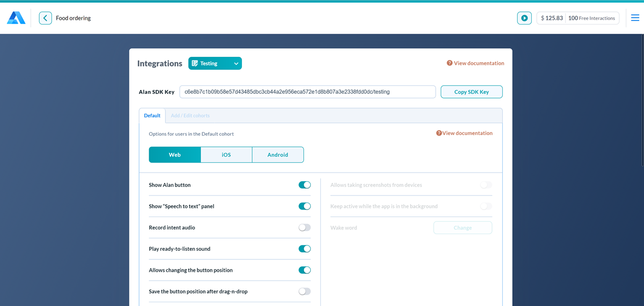The image size is (644, 306).
Task: Click the list icon in Testing dropdown
Action: click(195, 63)
